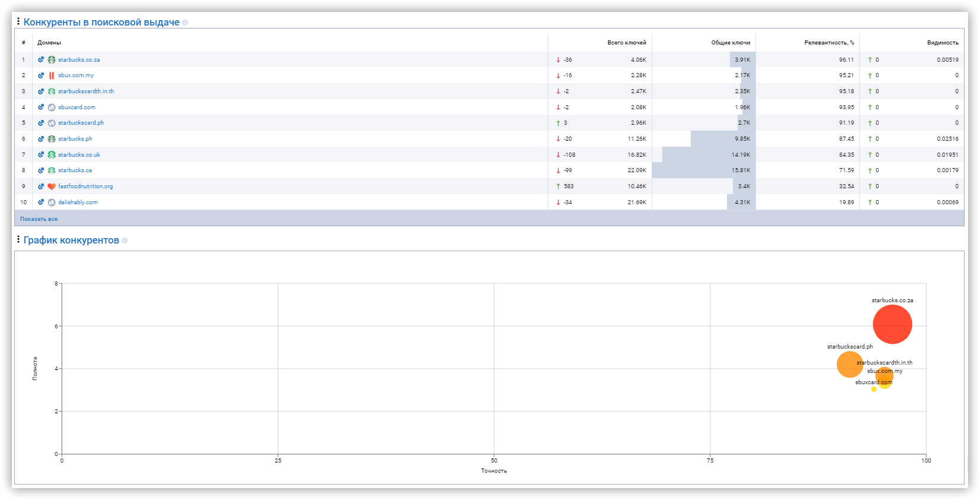980x500 pixels.
Task: Click total keys value 22.09K
Action: point(637,170)
